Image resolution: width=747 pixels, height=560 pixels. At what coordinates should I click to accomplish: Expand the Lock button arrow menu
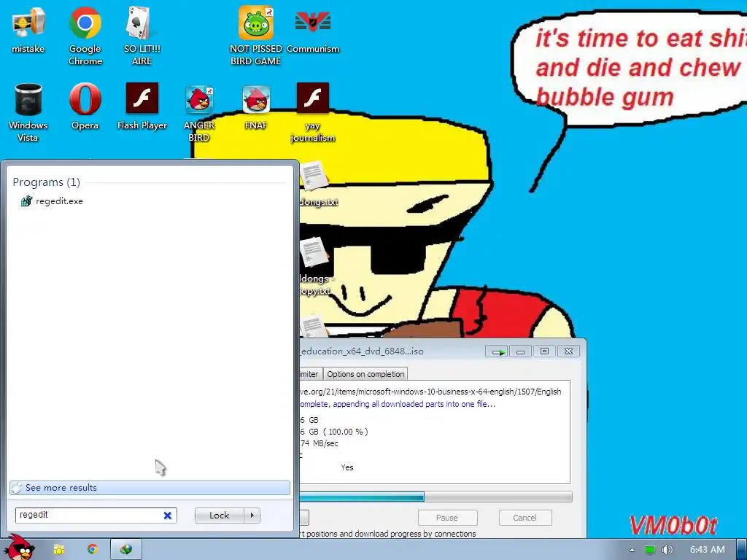point(252,516)
